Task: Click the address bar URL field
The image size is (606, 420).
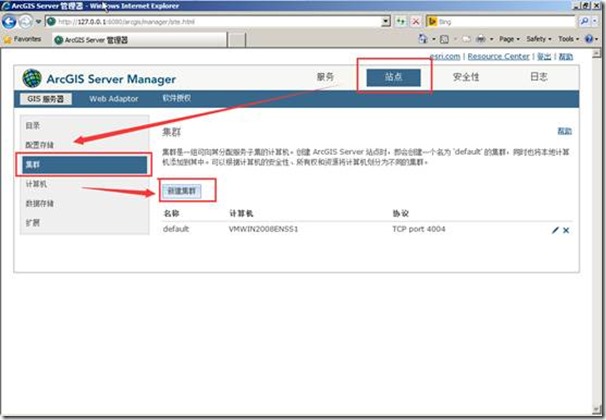Action: click(218, 22)
